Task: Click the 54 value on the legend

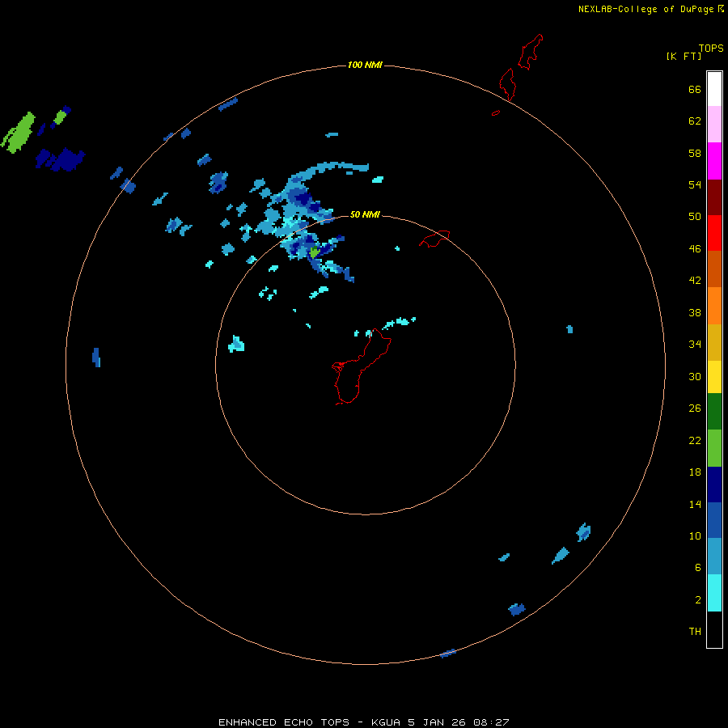Action: coord(695,184)
